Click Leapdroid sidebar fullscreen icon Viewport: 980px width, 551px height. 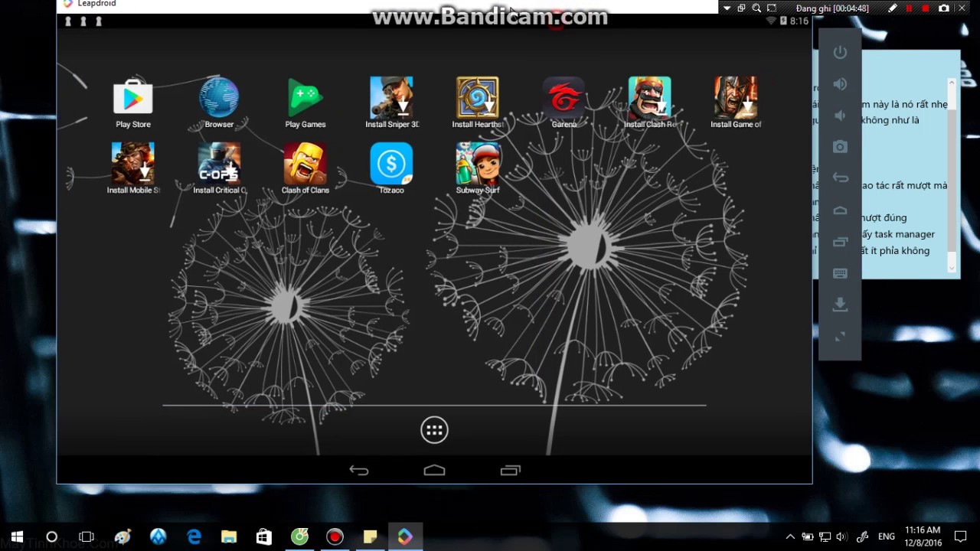840,336
